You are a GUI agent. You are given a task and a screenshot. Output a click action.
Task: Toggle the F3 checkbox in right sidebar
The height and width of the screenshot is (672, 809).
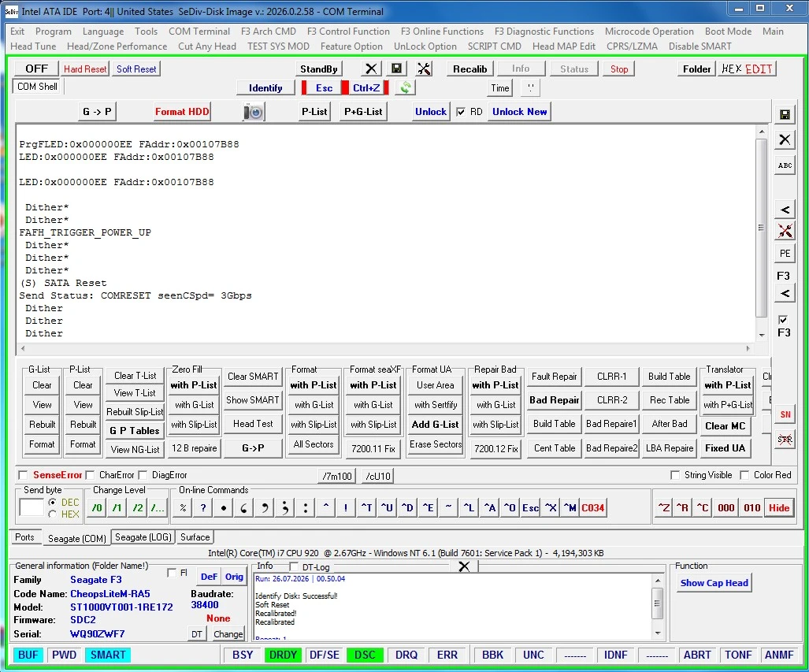click(783, 320)
